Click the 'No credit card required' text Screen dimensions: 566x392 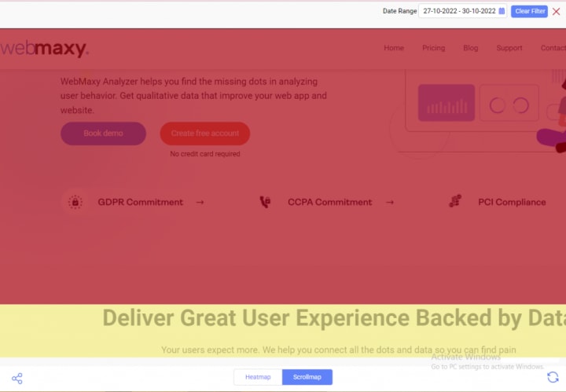(205, 154)
